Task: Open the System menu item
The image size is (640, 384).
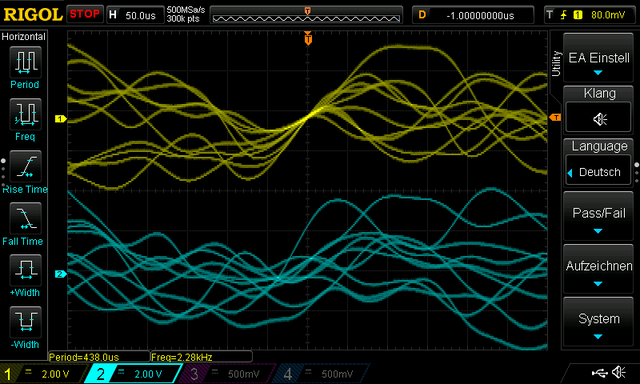Action: (598, 322)
